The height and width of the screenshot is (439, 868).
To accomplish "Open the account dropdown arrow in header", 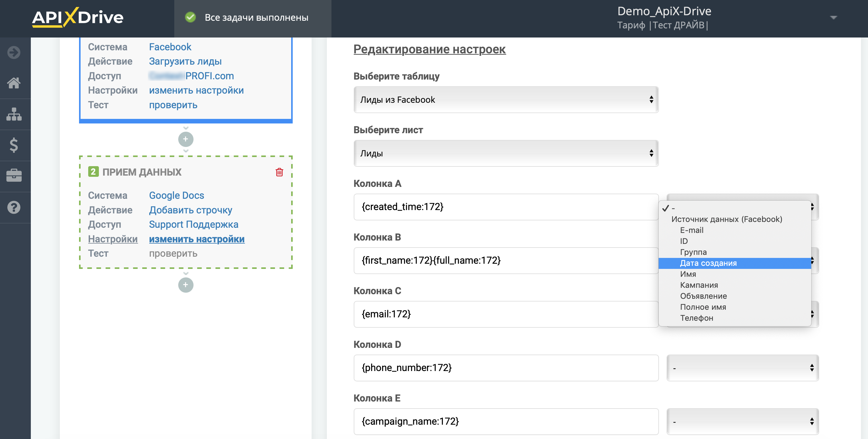I will coord(834,17).
